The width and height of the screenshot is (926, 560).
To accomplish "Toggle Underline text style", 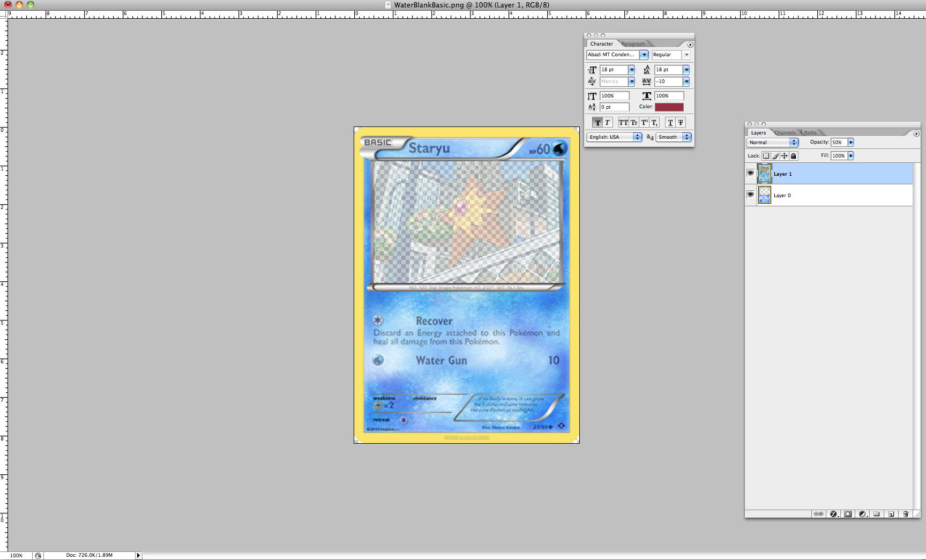I will tap(670, 123).
